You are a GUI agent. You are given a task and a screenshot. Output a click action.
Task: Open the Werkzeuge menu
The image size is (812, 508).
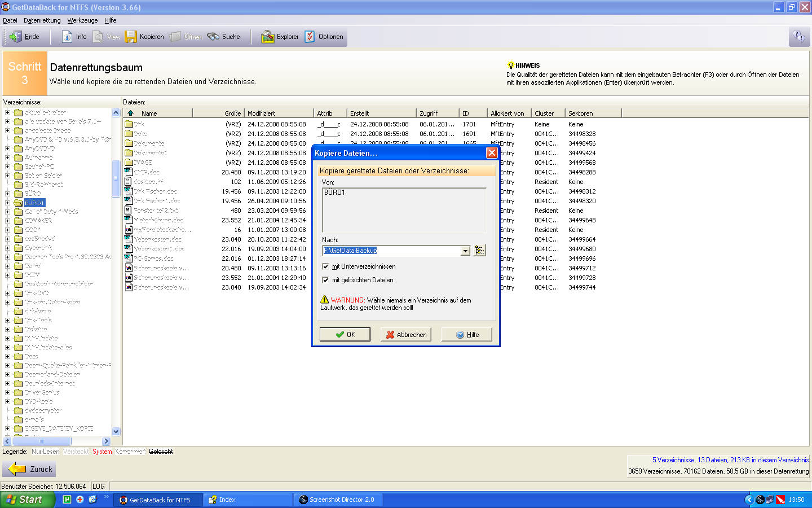[x=82, y=20]
